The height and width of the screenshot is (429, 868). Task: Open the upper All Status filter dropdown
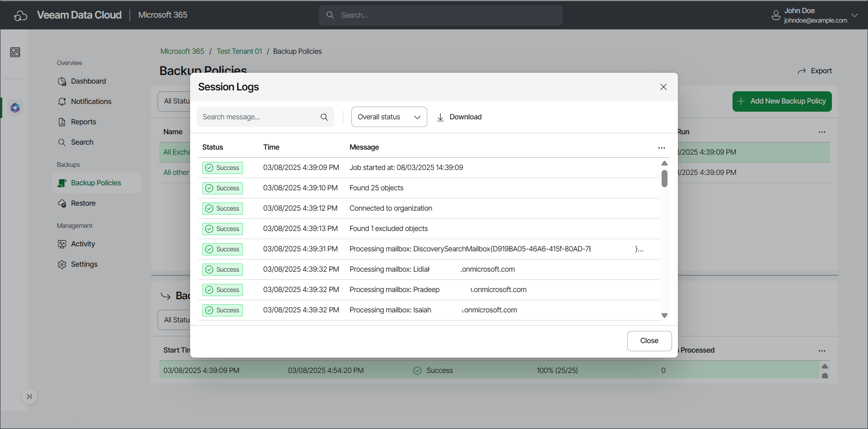click(174, 101)
